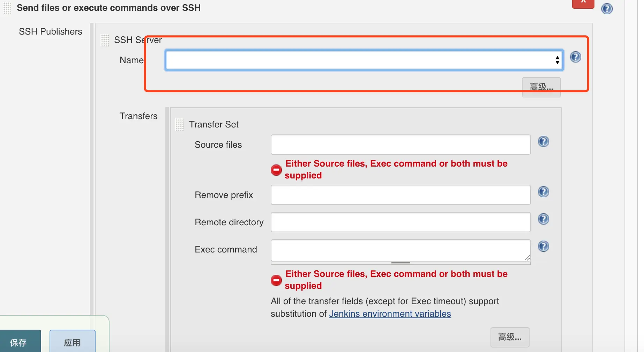Click drag handle beside Send files header

(x=7, y=8)
